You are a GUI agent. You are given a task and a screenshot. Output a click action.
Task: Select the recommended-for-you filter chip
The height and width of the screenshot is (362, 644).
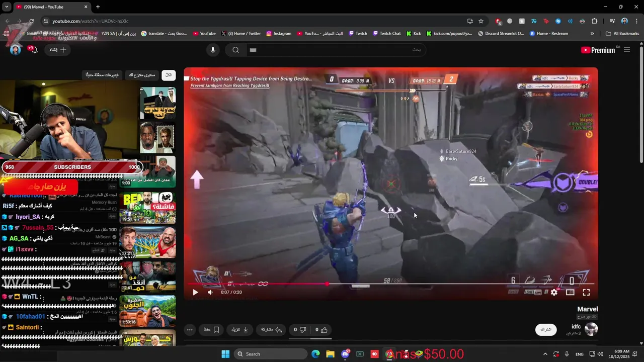142,75
